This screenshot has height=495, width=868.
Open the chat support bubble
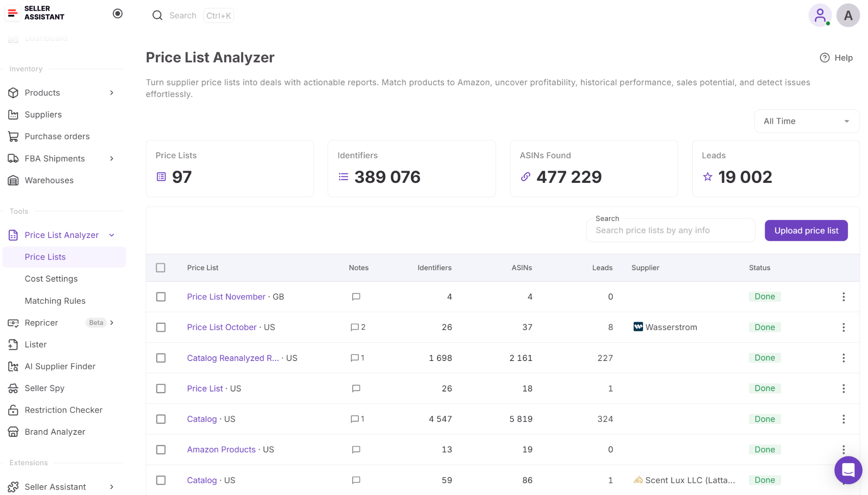pos(848,470)
